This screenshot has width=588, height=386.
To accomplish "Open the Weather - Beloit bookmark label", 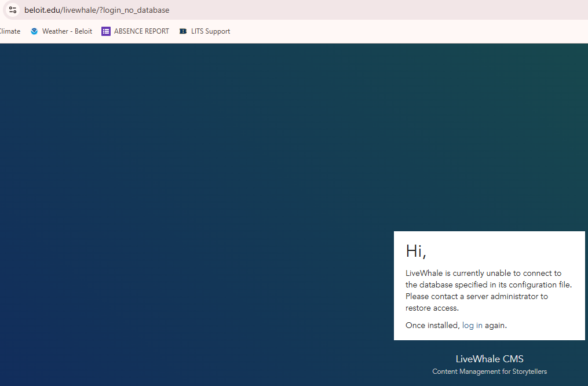I will click(67, 31).
